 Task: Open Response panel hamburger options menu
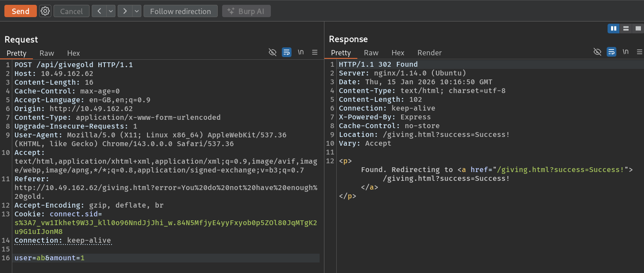click(640, 52)
